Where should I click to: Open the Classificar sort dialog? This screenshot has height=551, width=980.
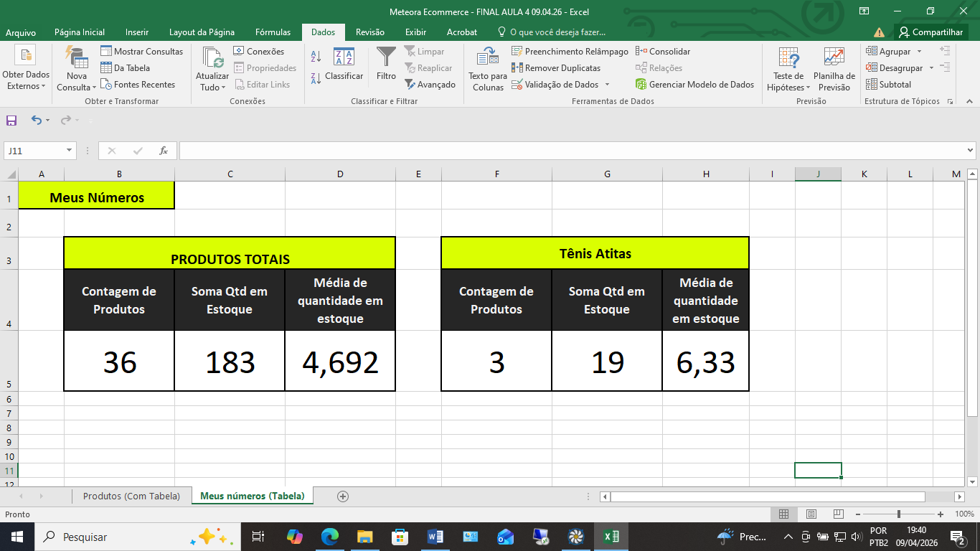pos(344,63)
